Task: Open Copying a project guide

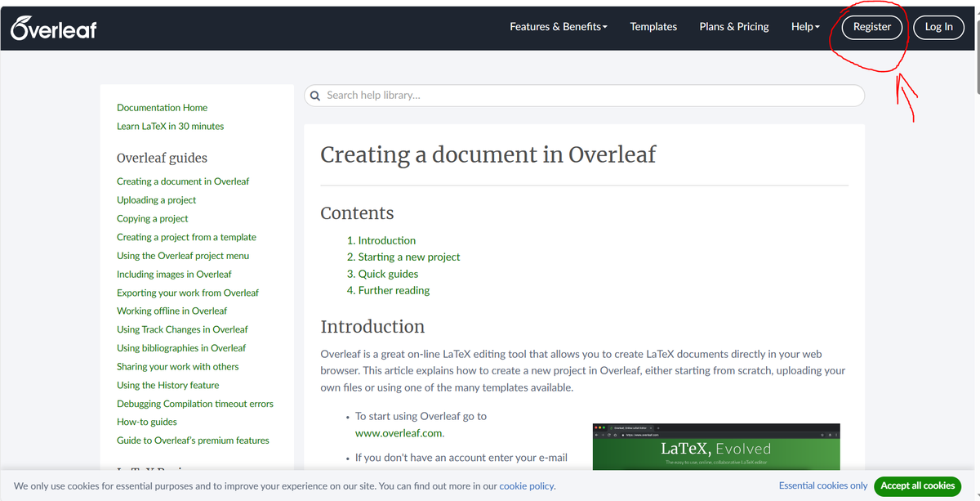Action: (152, 219)
